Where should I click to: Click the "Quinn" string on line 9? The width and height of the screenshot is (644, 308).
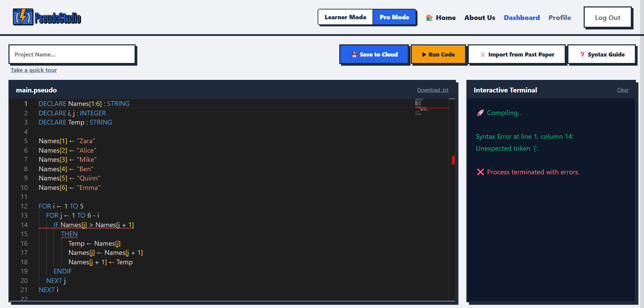pos(88,178)
